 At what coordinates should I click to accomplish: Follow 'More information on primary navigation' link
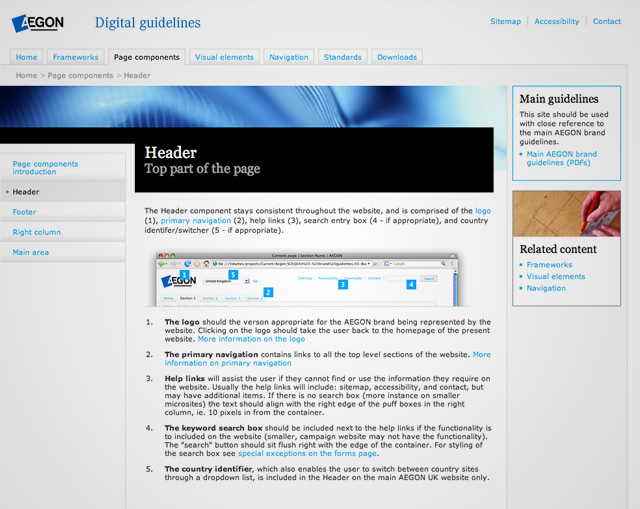(328, 359)
